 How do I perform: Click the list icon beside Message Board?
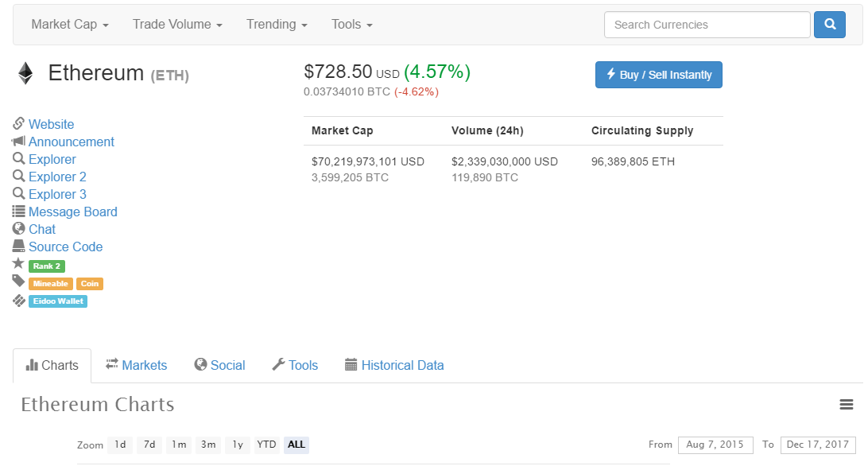pyautogui.click(x=19, y=211)
